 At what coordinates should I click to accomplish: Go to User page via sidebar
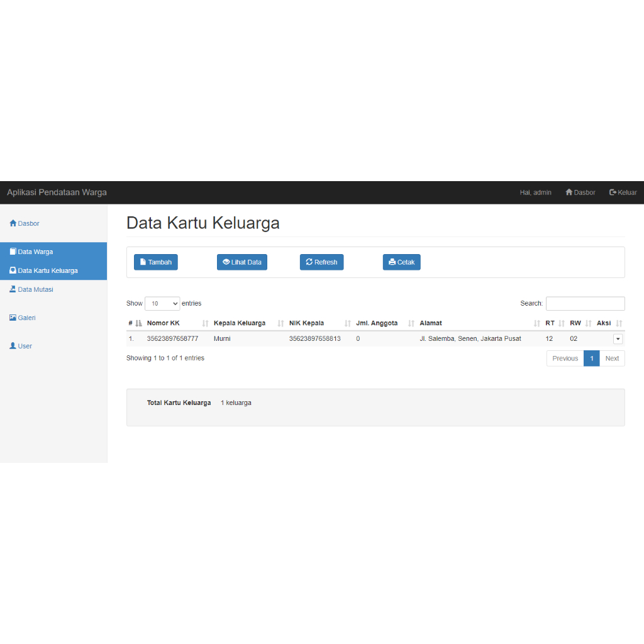click(24, 346)
